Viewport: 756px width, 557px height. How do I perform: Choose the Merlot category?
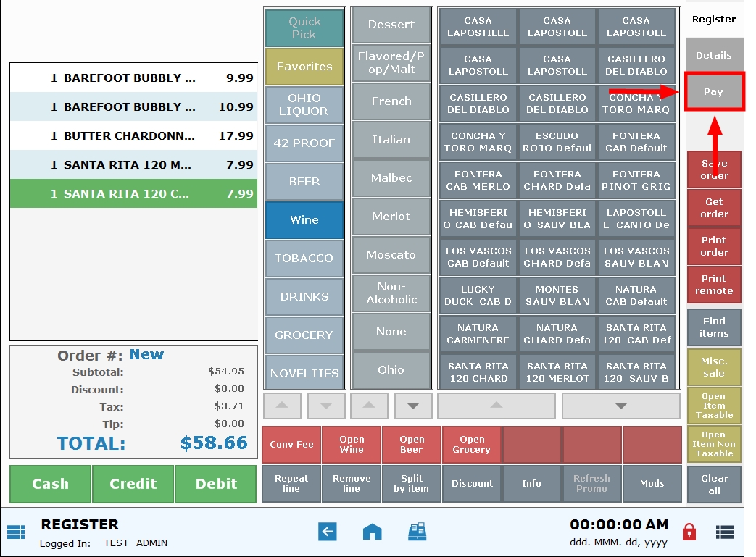click(391, 217)
